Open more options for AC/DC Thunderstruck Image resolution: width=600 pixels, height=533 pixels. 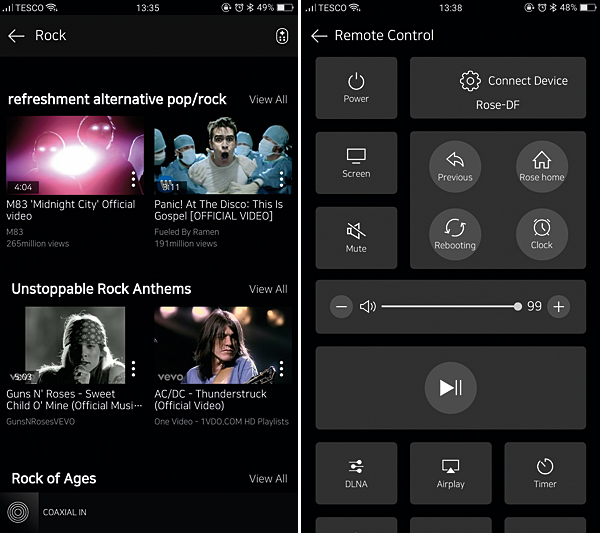point(281,368)
